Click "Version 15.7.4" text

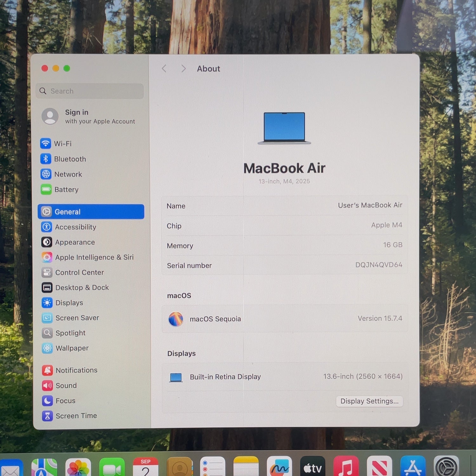(380, 318)
